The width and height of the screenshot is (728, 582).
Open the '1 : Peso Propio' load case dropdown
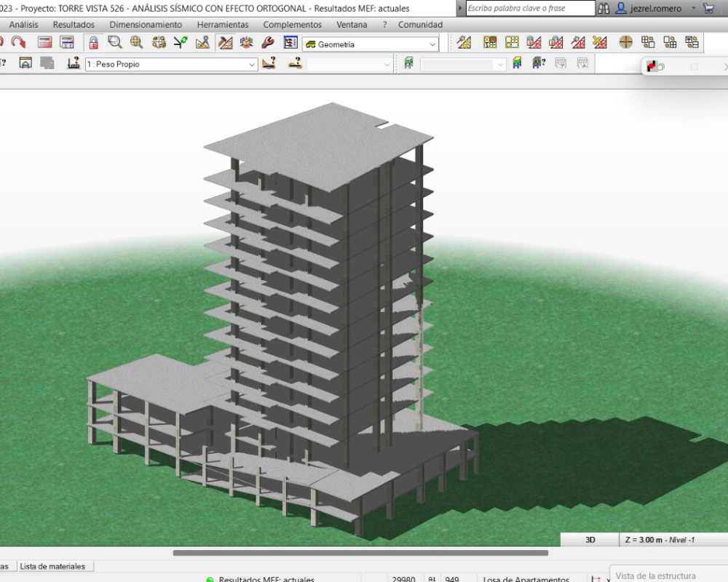pos(253,64)
